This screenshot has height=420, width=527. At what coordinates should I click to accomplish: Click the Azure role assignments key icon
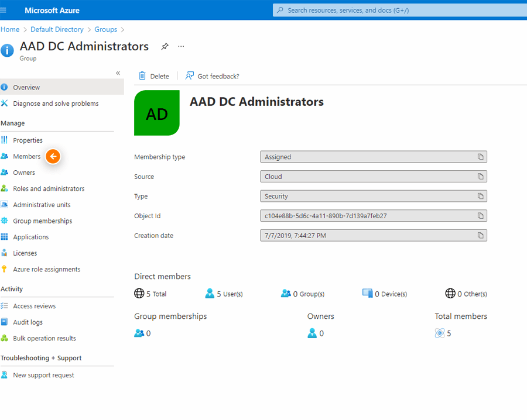click(x=4, y=269)
